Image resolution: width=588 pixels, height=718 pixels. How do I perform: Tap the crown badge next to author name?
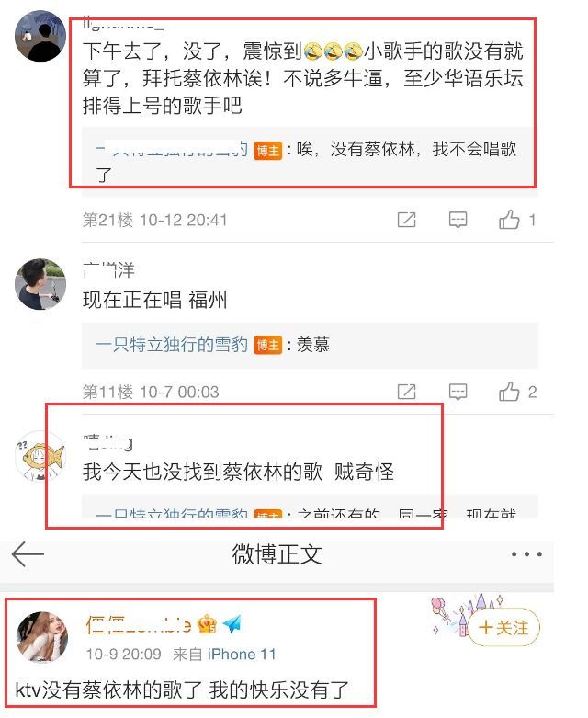tap(207, 624)
